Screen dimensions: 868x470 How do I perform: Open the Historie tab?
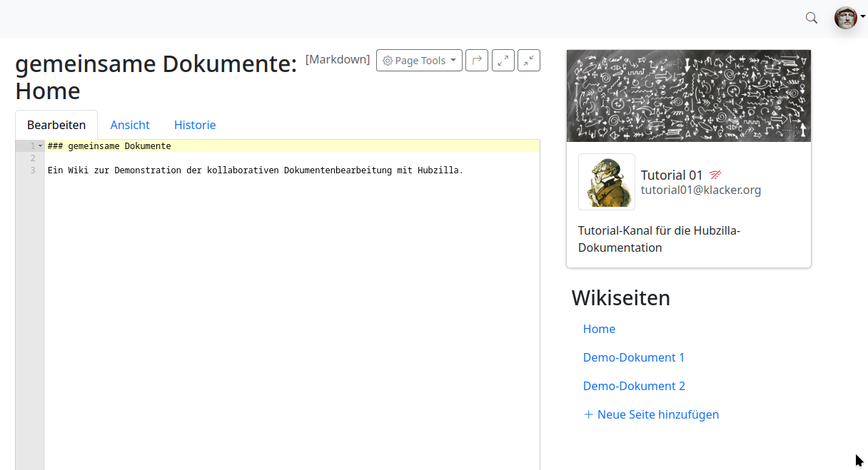tap(195, 125)
